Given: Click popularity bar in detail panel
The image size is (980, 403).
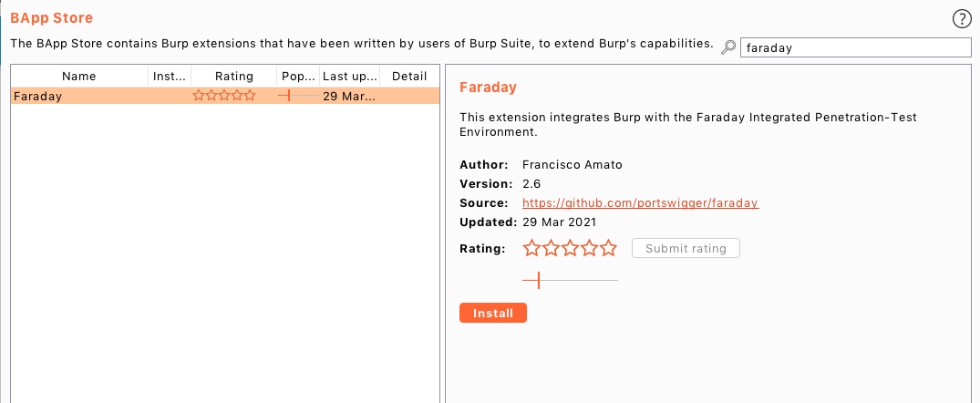Looking at the screenshot, I should pyautogui.click(x=570, y=281).
